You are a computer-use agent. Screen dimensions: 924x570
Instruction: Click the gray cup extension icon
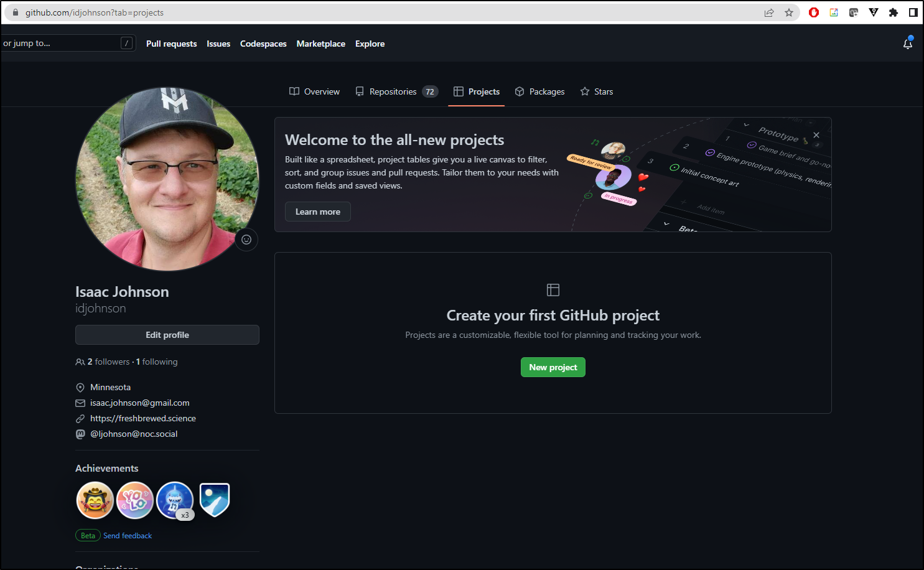[x=854, y=12]
